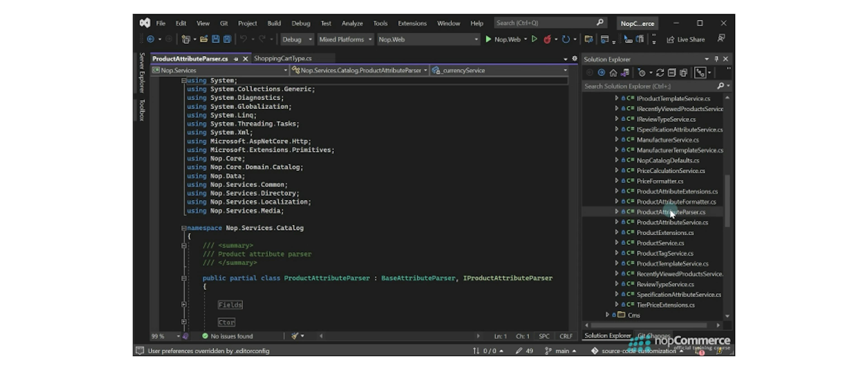The height and width of the screenshot is (370, 868).
Task: Open the Build menu
Action: click(274, 23)
